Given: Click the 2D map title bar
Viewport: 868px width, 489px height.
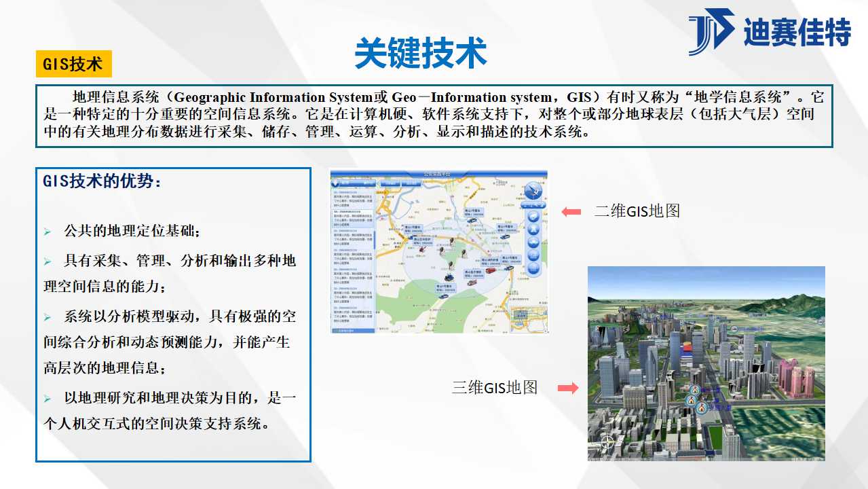Looking at the screenshot, I should (x=438, y=174).
